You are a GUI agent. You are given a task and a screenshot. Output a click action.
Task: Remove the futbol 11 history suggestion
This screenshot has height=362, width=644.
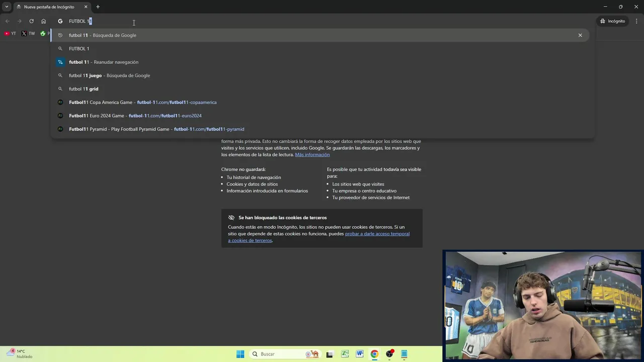pyautogui.click(x=580, y=35)
